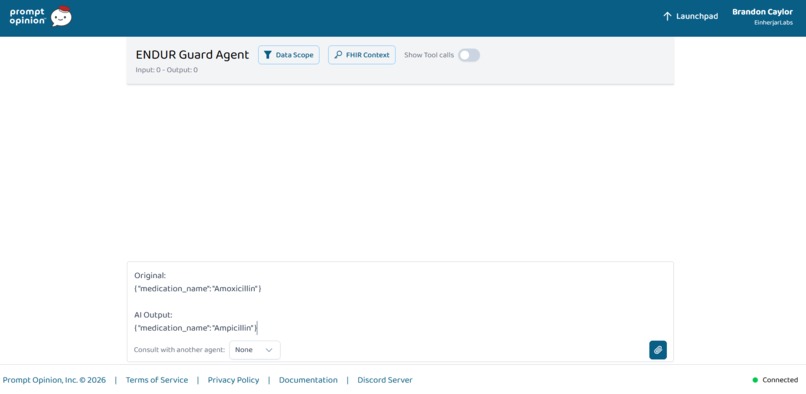Click the Ampicillin JSON line
This screenshot has height=394, width=806.
(196, 328)
